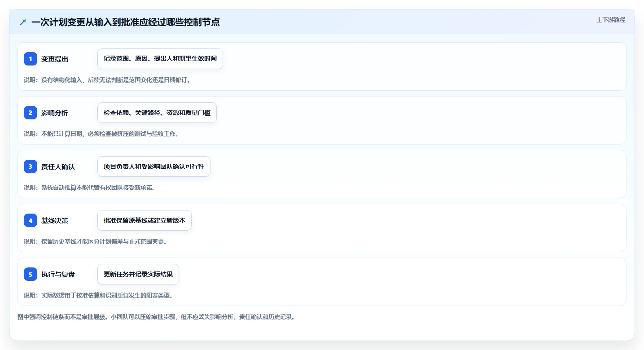Click the note 没有结构化输入，后续无法判断
Screen dimensions: 644x350
point(107,80)
